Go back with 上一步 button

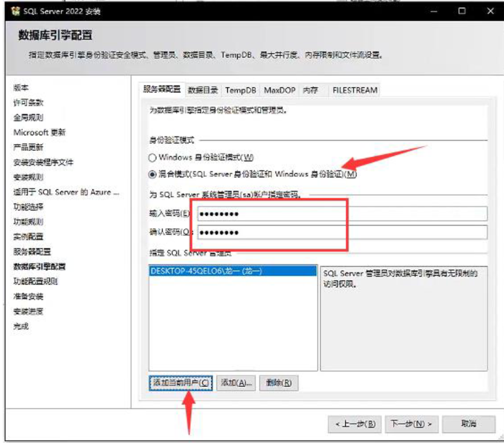(x=355, y=424)
